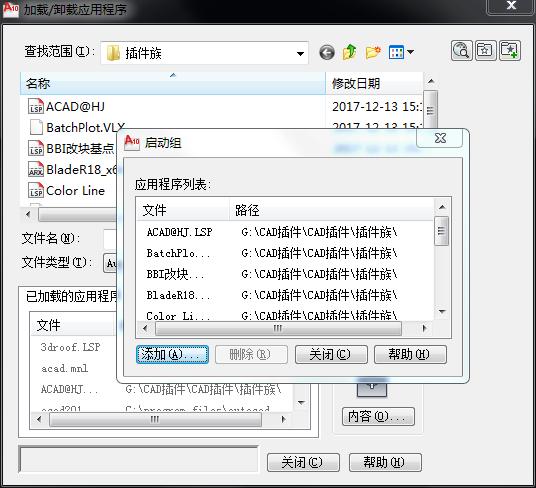Select BatchPlo... row in the startup list
Screen dimensions: 536x488
coord(285,253)
